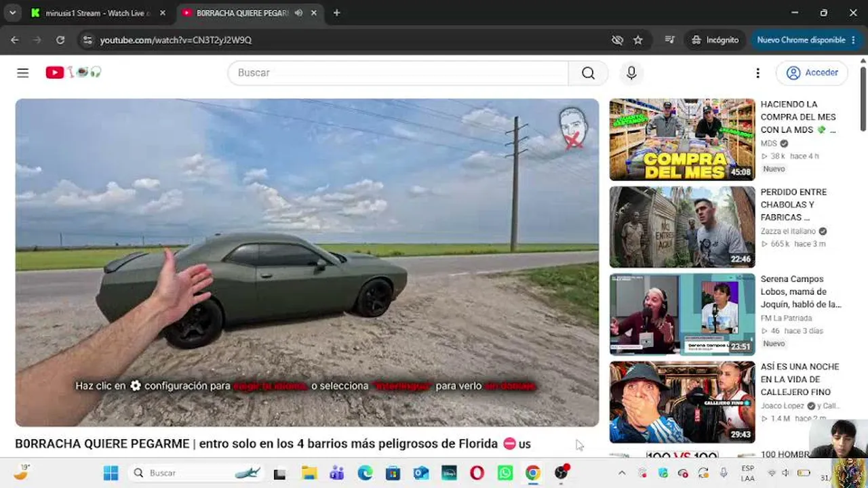Open volume control in system tray
This screenshot has width=868, height=488.
tap(786, 473)
